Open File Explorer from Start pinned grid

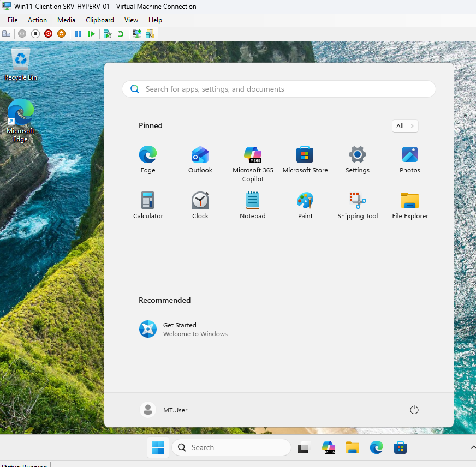410,206
